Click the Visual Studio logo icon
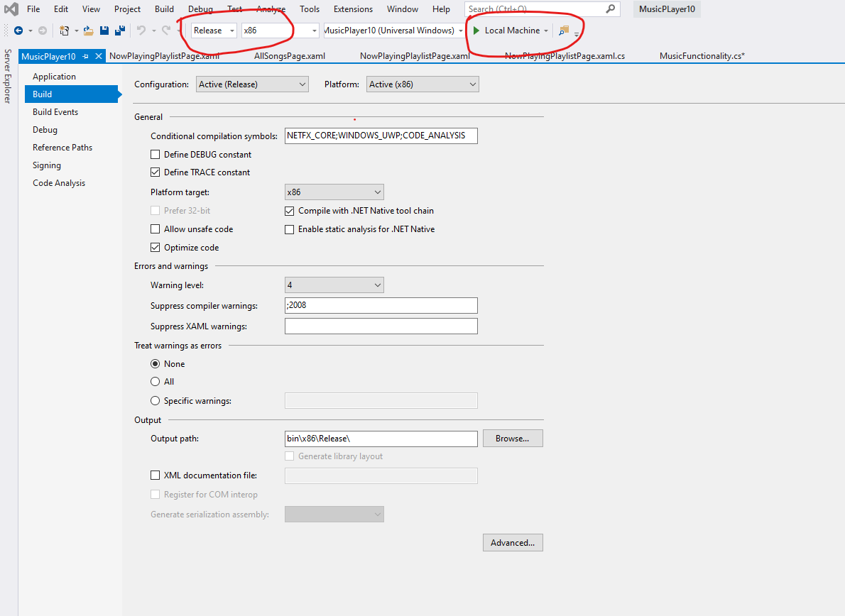 pos(11,9)
